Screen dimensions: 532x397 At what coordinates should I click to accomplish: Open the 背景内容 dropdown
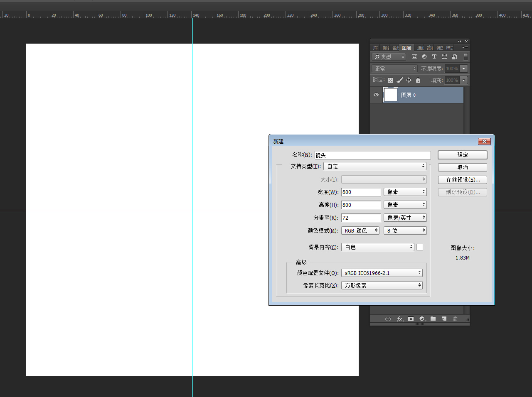377,247
